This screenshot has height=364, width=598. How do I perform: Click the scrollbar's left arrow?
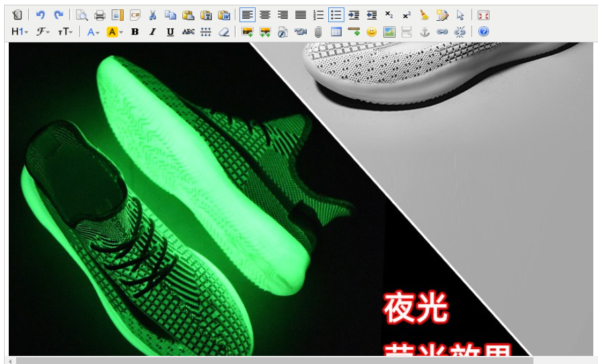point(10,361)
